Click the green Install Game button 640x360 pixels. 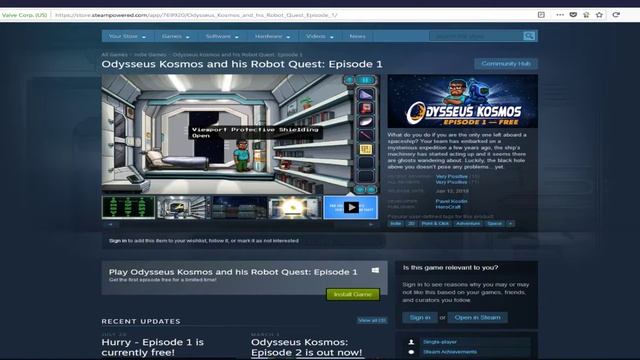tap(353, 294)
